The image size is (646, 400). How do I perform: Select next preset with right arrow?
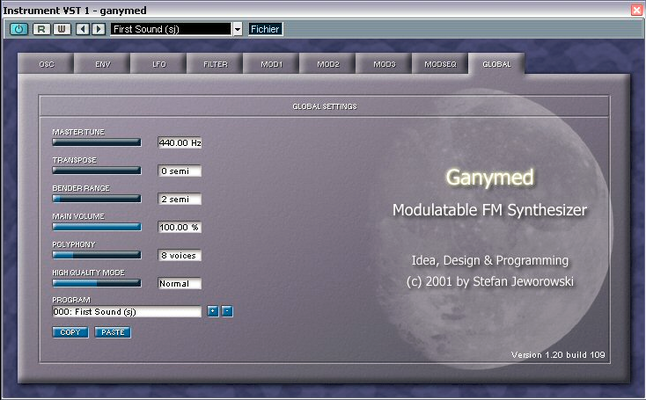coord(98,29)
